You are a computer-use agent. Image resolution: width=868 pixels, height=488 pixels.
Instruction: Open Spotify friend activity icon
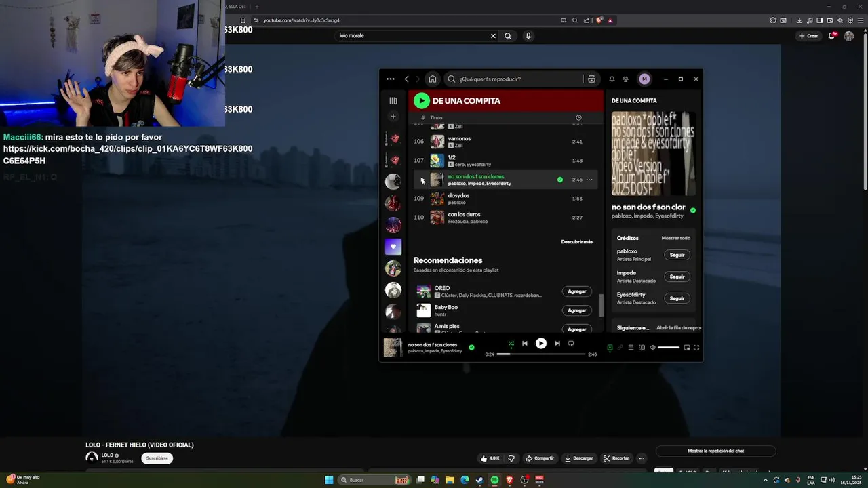pos(625,79)
